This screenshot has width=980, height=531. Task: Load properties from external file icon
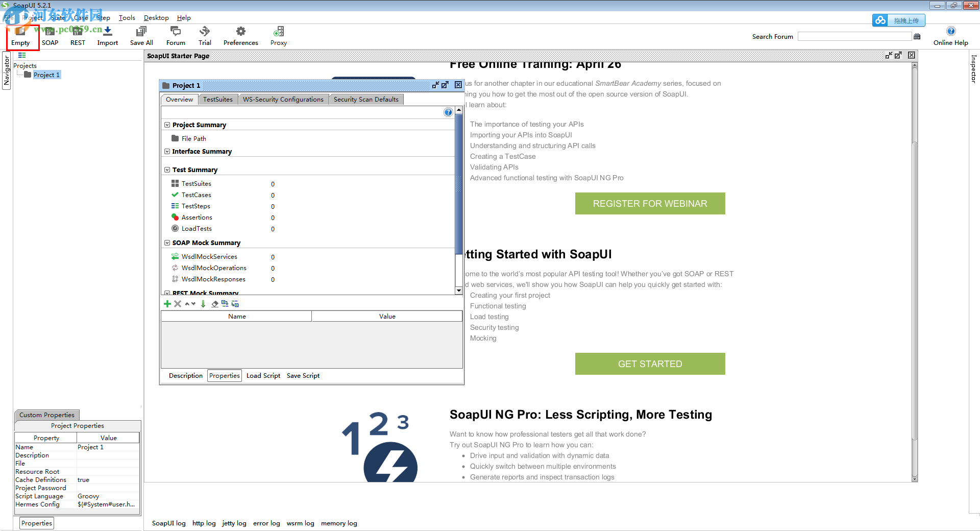[225, 303]
